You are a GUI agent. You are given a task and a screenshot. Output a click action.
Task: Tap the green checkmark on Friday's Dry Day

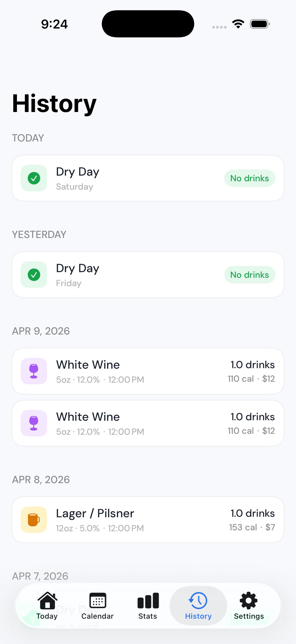(x=34, y=275)
